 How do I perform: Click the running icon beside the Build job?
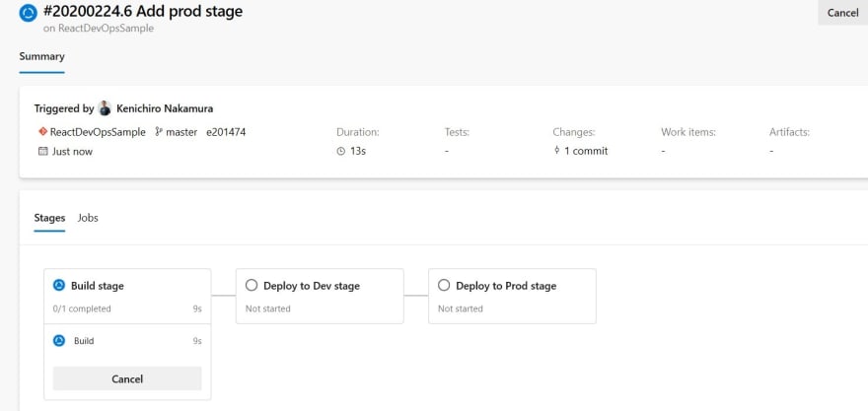click(59, 341)
